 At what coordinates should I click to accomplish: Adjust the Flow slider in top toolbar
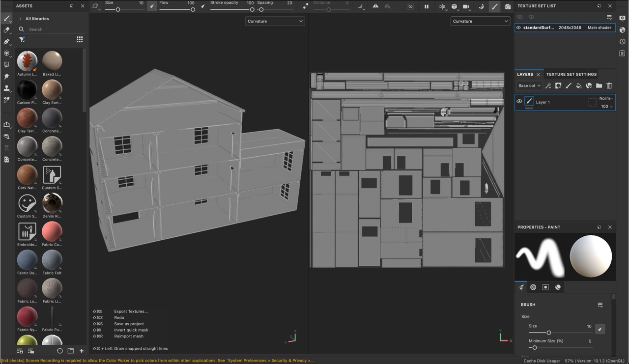[x=177, y=9]
